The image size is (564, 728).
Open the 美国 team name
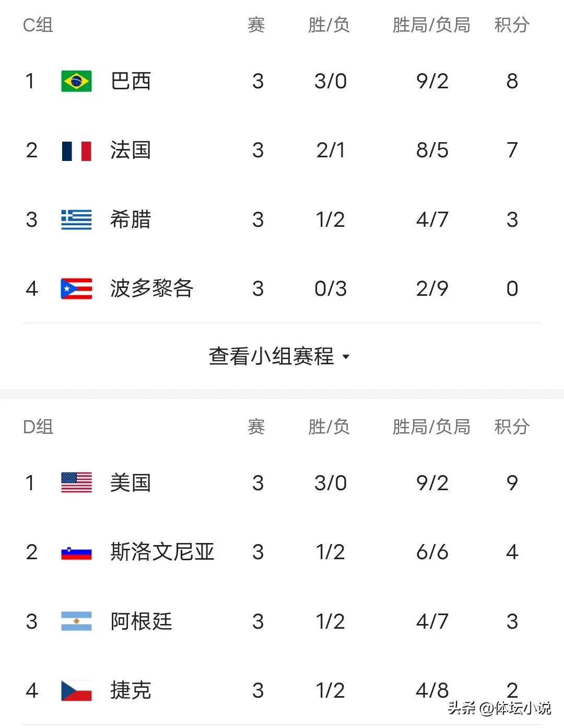[131, 483]
